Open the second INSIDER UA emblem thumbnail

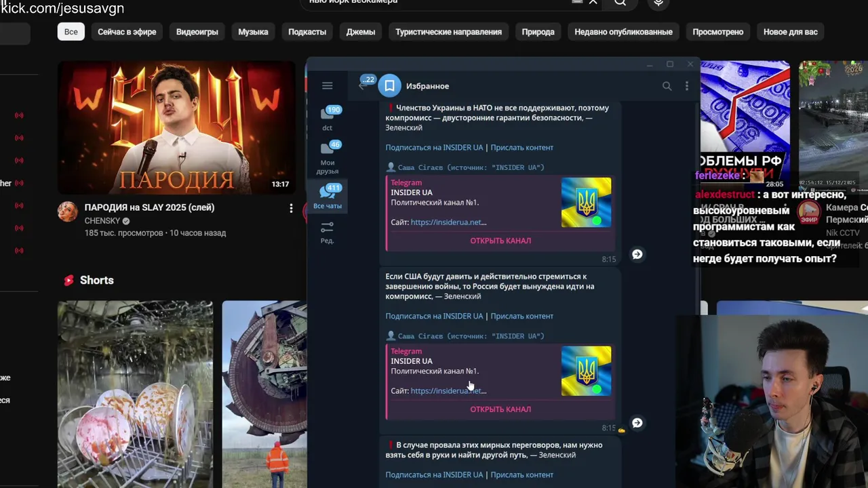tap(586, 371)
